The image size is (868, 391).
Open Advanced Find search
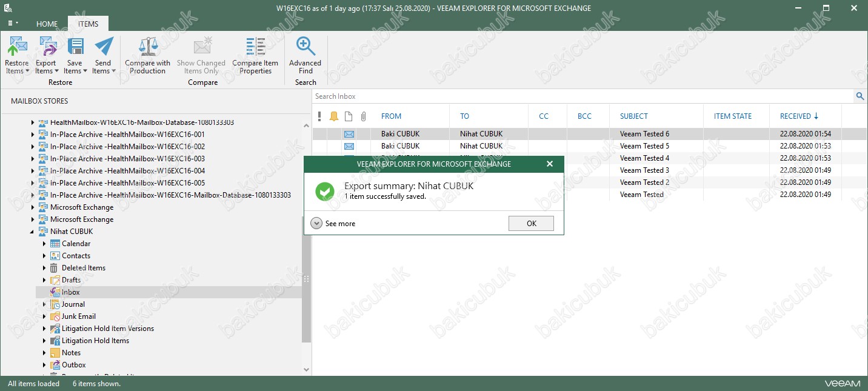(305, 56)
